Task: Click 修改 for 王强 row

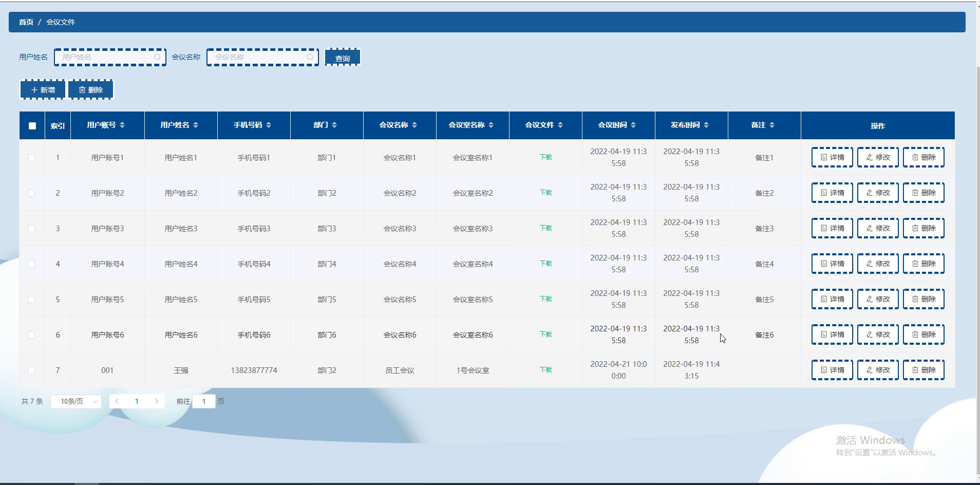Action: 878,370
